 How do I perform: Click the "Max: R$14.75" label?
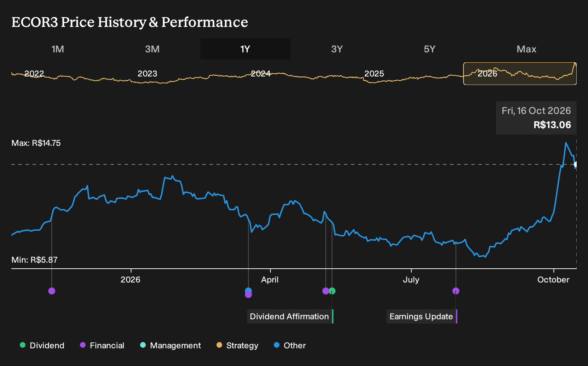(36, 143)
